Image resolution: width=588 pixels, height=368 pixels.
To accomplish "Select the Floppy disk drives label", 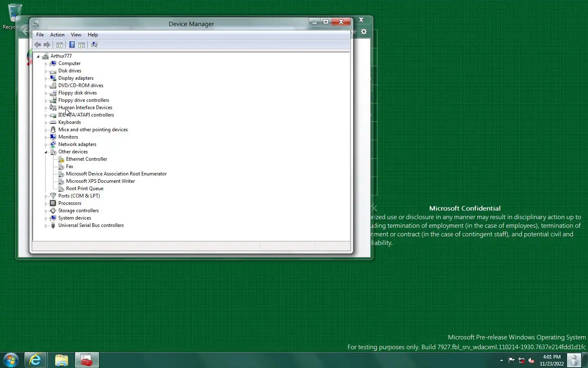I will [x=78, y=93].
